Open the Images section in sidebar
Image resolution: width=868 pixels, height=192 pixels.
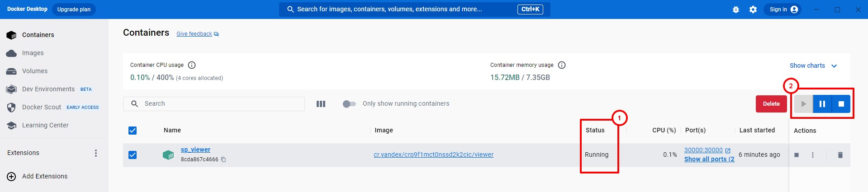[33, 53]
